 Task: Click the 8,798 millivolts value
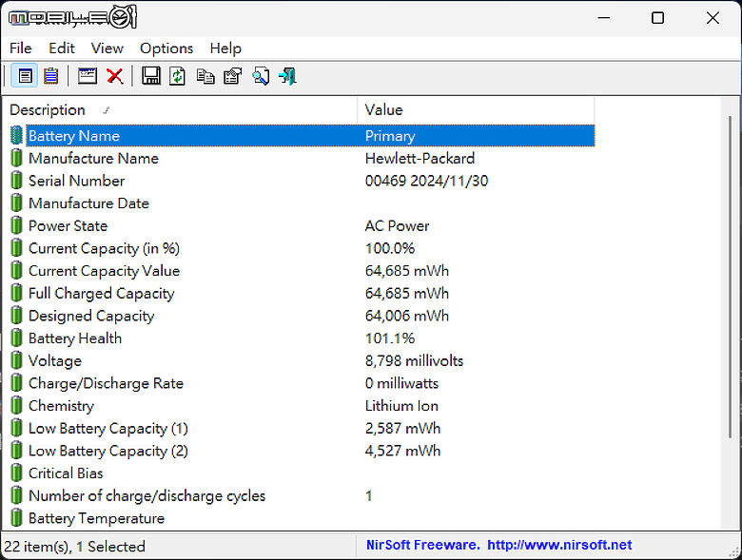click(x=414, y=361)
